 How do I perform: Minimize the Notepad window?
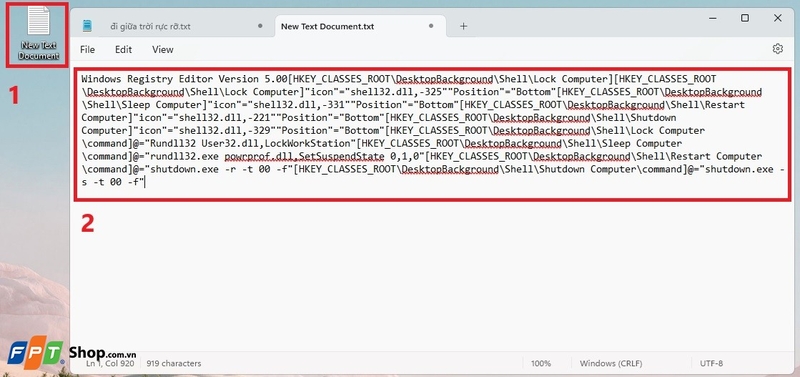(713, 18)
